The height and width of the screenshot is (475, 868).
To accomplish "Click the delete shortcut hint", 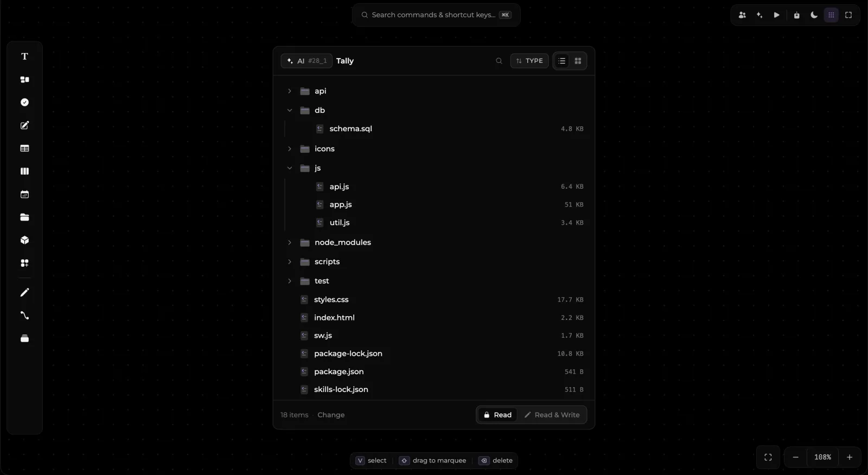I will coord(496,460).
